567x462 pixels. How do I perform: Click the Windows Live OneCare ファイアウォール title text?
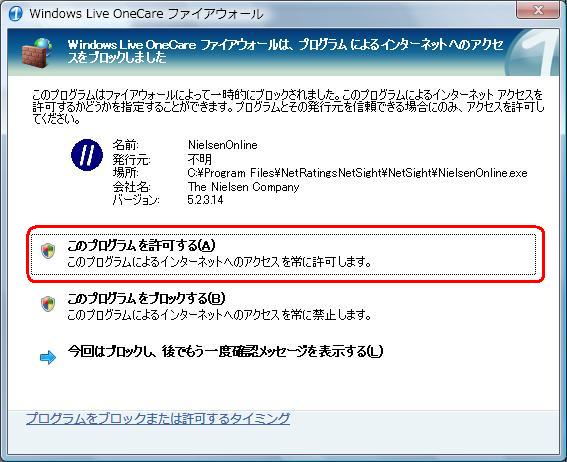(x=146, y=14)
